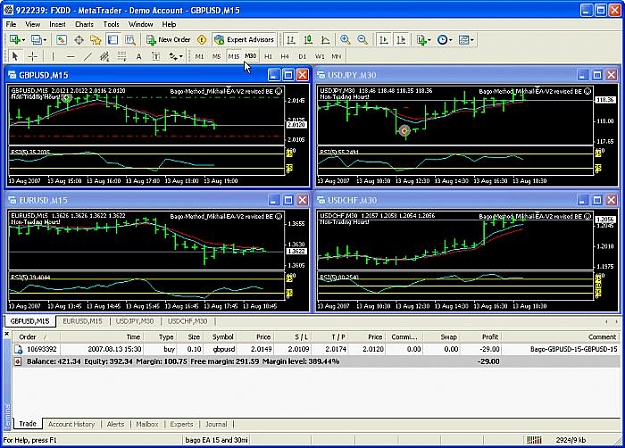Open the Alerts terminal tab

pos(116,424)
